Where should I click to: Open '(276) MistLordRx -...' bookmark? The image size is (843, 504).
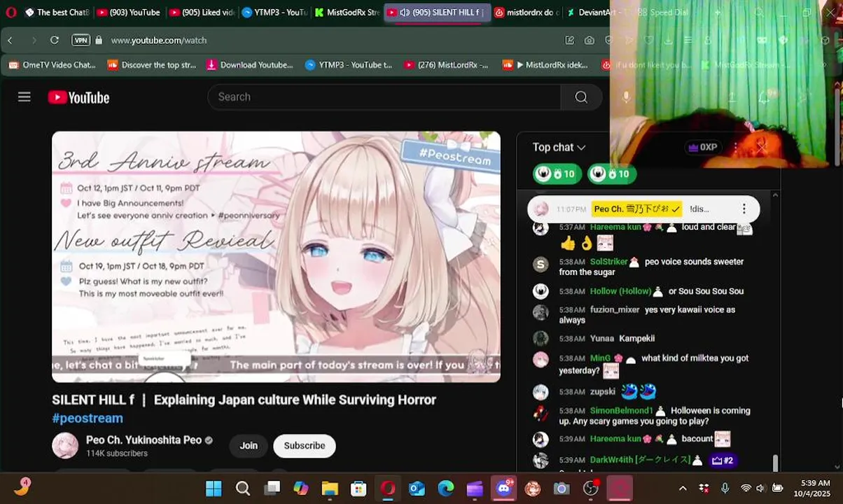[x=446, y=64]
